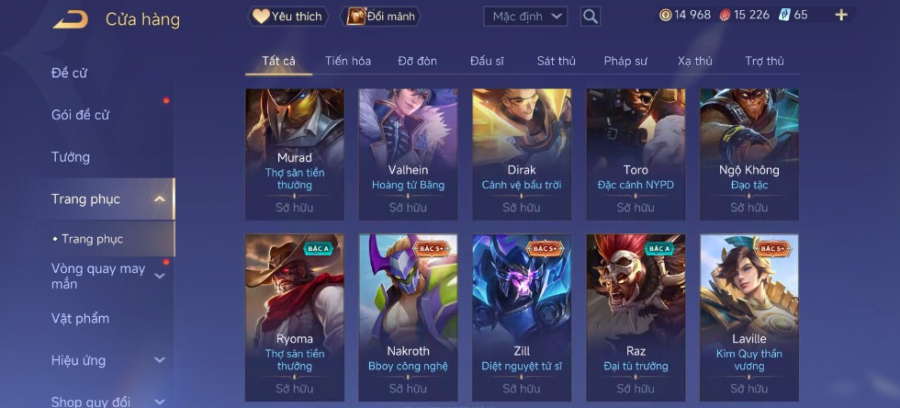Select the Valhein Hoàng tử Băng skin card

[x=408, y=154]
